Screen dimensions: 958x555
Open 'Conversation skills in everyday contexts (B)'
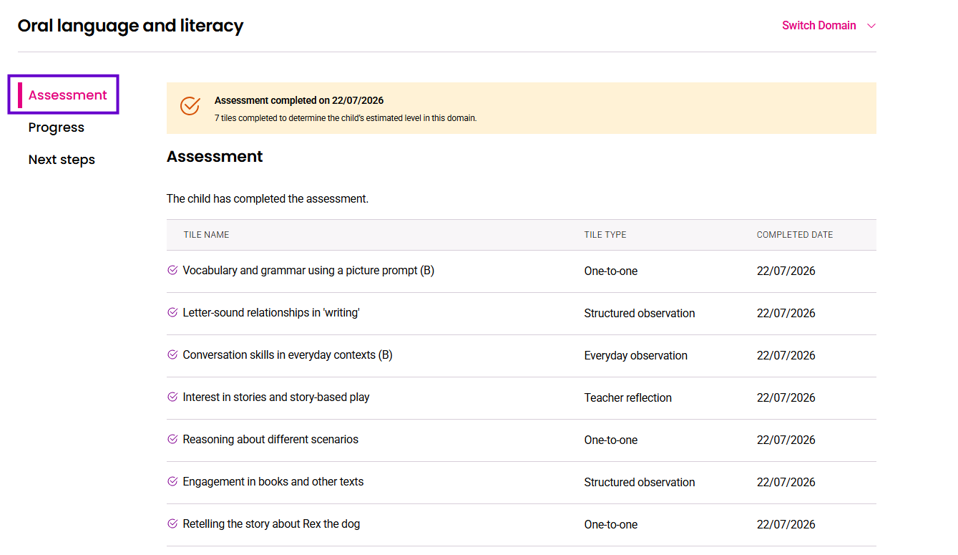[287, 355]
